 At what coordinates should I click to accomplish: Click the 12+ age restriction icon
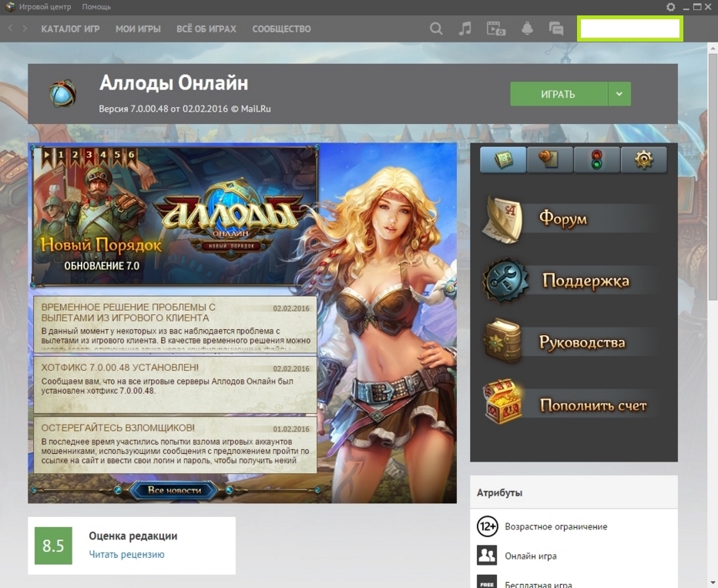coord(487,526)
